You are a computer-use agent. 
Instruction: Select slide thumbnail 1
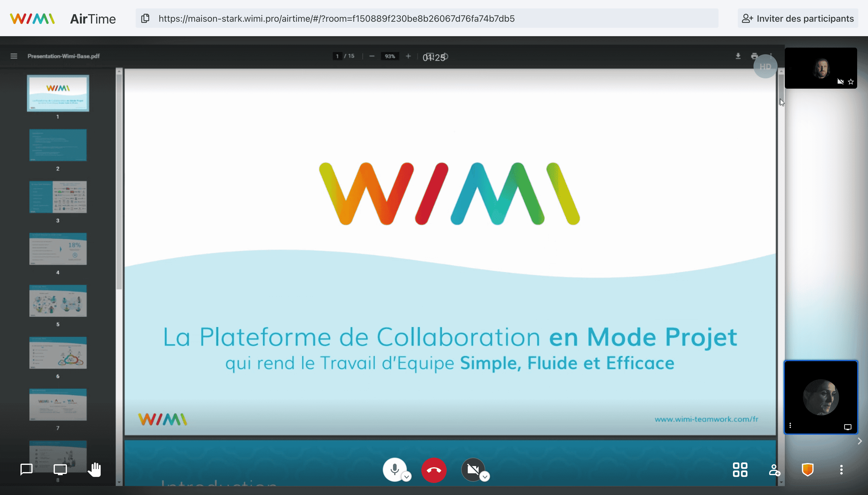pyautogui.click(x=58, y=93)
